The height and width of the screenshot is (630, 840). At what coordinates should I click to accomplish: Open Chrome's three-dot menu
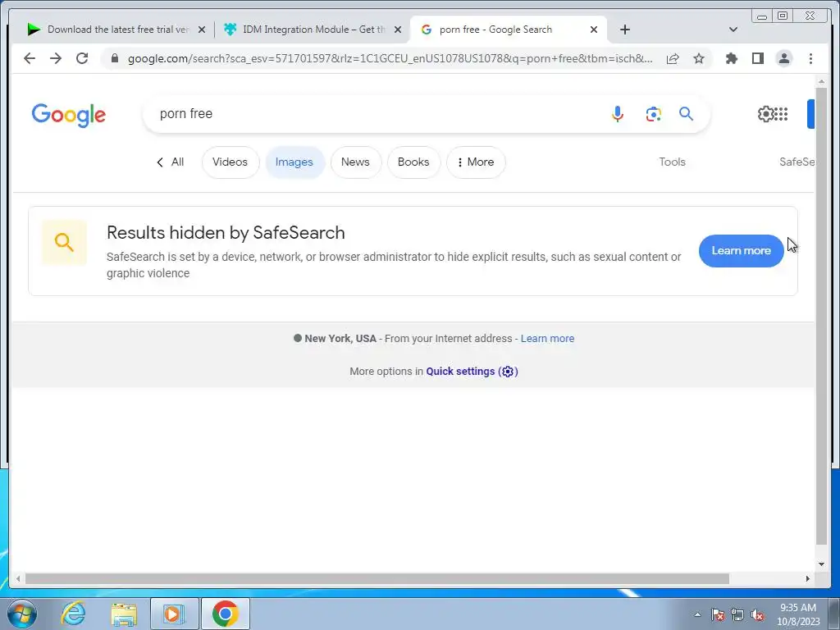point(810,58)
